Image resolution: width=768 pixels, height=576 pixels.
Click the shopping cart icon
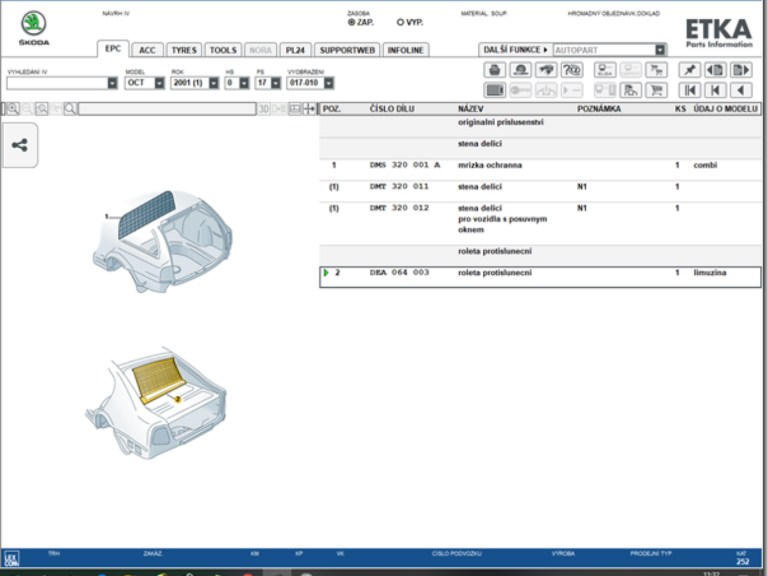[656, 90]
